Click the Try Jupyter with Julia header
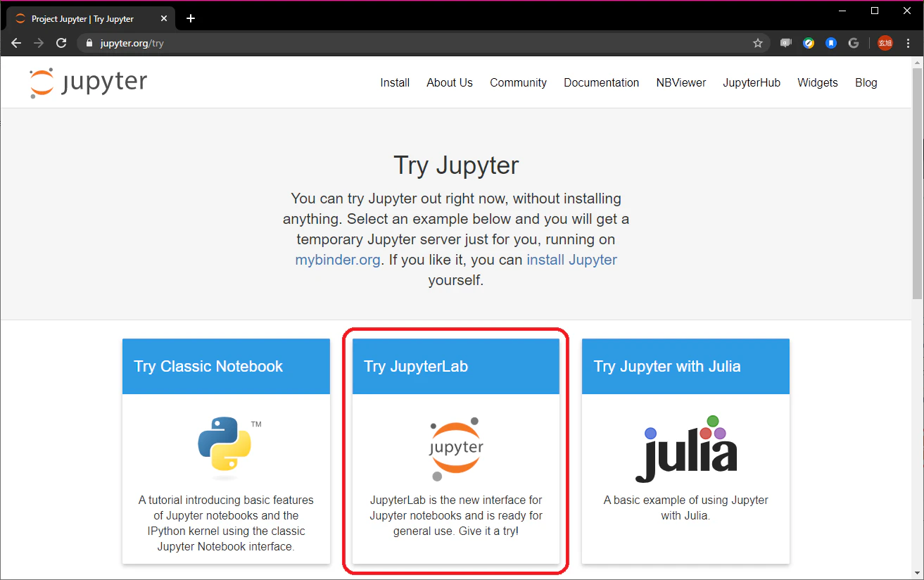 pos(685,366)
